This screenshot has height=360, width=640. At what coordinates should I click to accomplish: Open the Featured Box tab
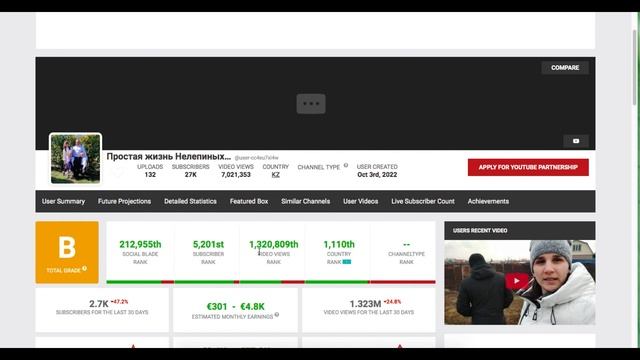tap(249, 201)
